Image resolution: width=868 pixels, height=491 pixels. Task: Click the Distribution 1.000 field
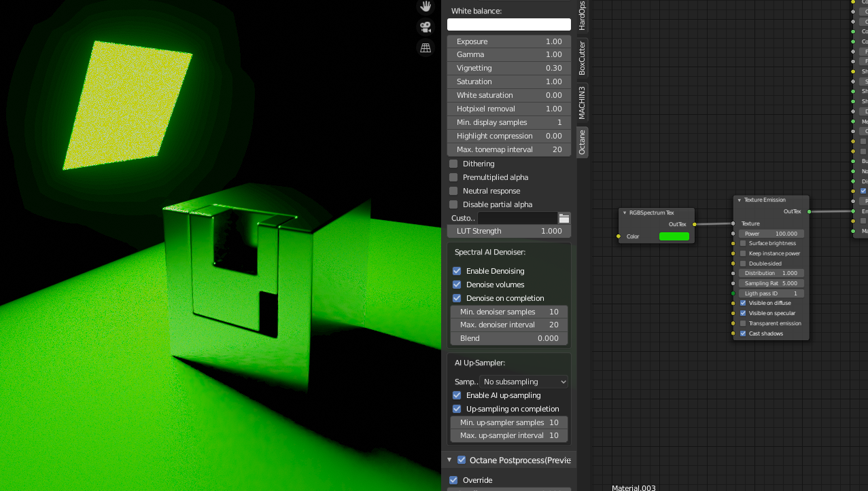pyautogui.click(x=771, y=273)
